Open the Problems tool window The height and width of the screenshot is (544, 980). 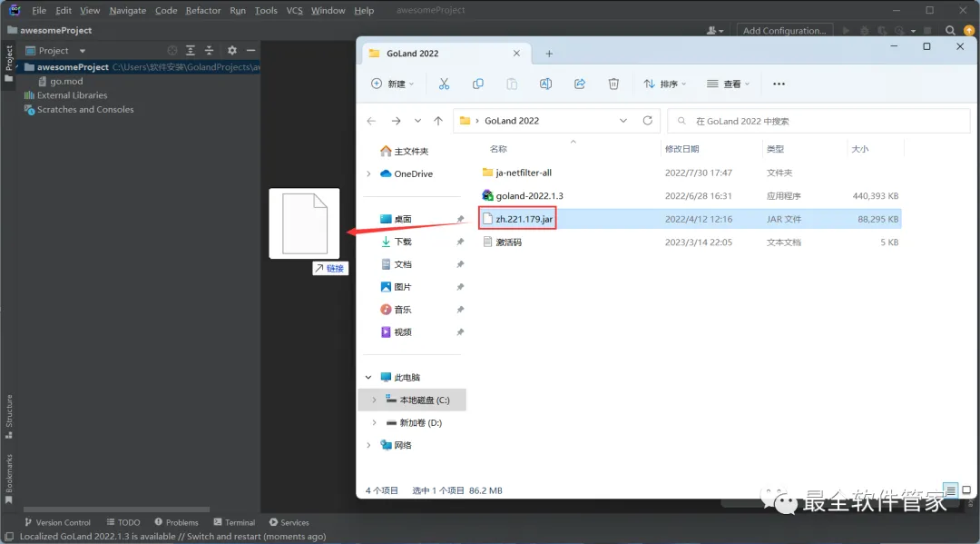click(176, 522)
